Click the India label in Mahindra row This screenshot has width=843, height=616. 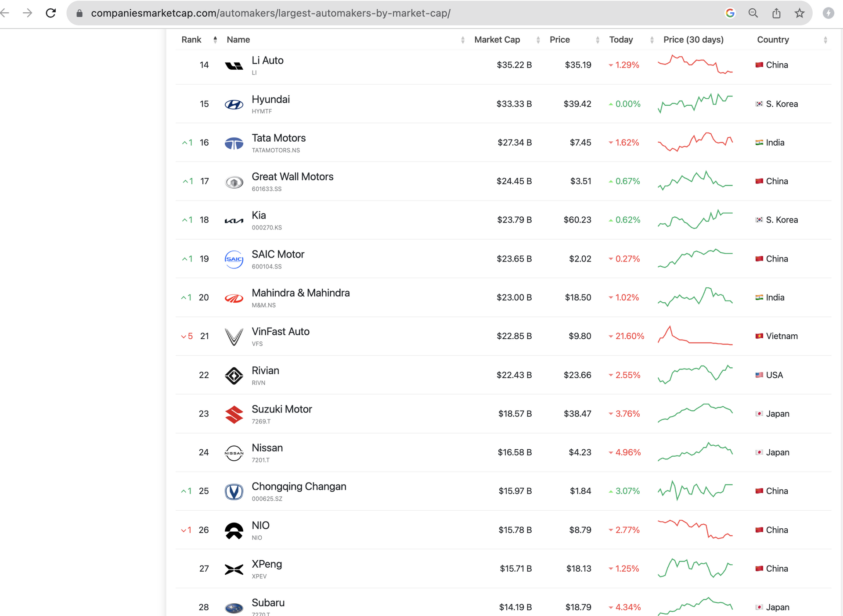tap(775, 297)
